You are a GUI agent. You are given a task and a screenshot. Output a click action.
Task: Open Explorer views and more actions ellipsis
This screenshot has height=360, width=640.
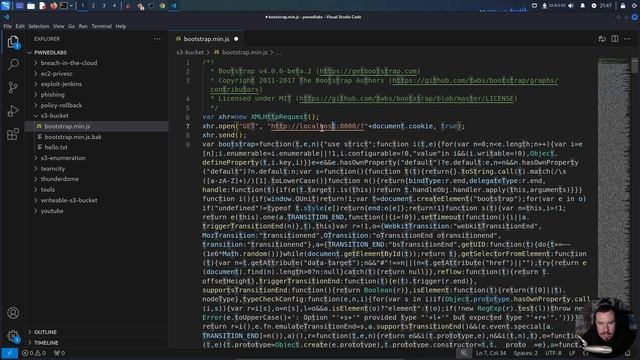[x=157, y=39]
